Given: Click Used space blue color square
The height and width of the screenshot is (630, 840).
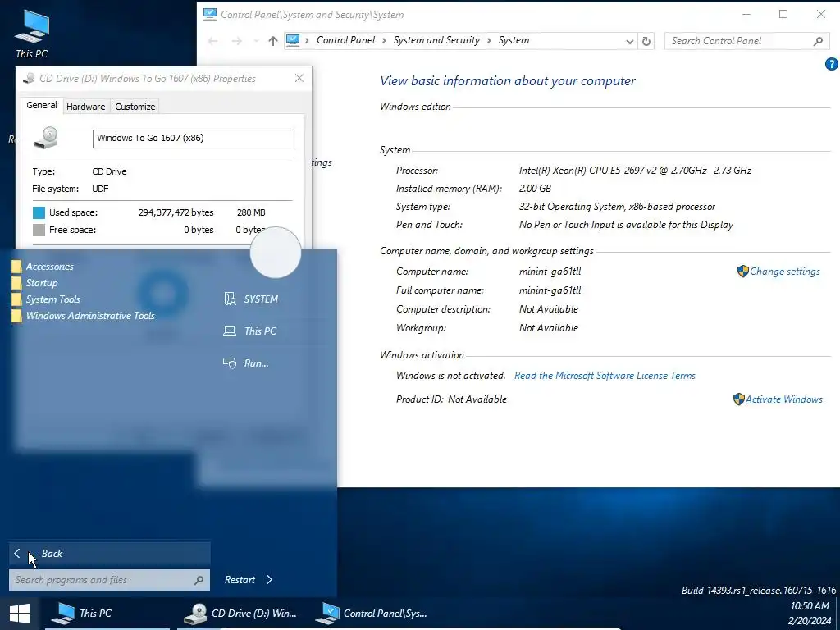Looking at the screenshot, I should tap(39, 212).
